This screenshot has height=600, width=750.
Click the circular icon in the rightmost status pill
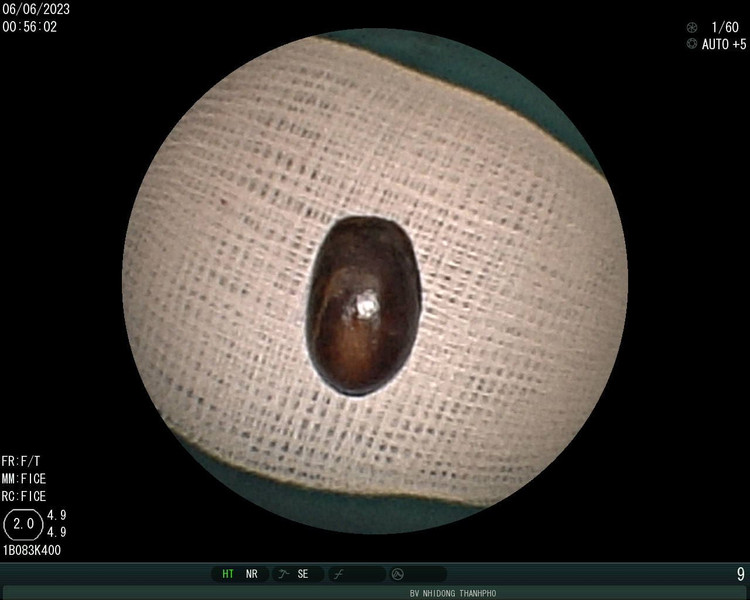tap(397, 574)
